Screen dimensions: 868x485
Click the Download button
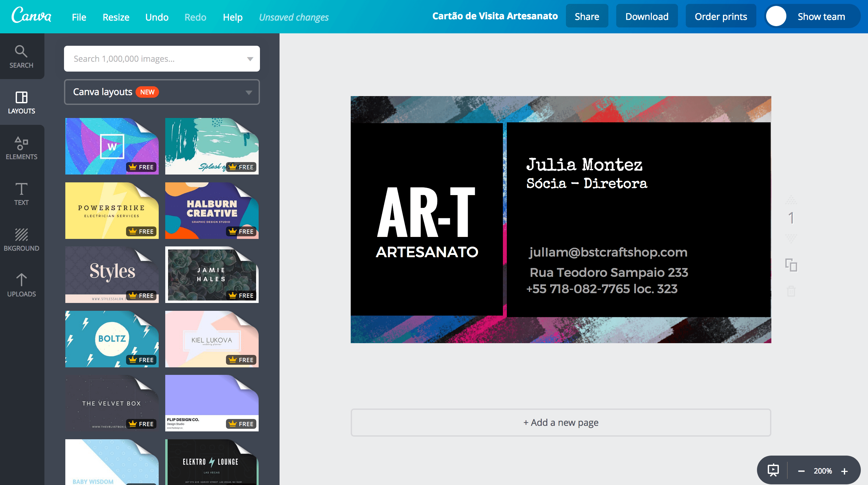pos(647,16)
